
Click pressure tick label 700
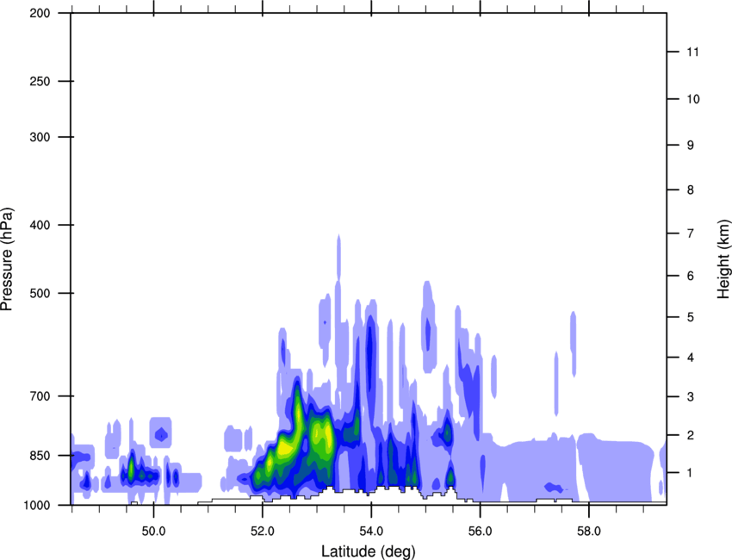click(40, 395)
